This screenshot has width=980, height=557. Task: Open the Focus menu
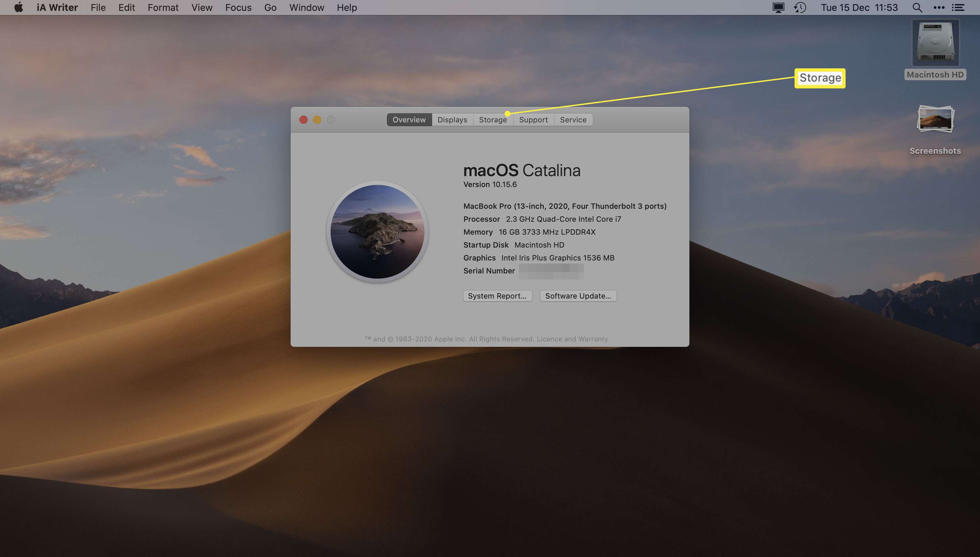point(238,7)
